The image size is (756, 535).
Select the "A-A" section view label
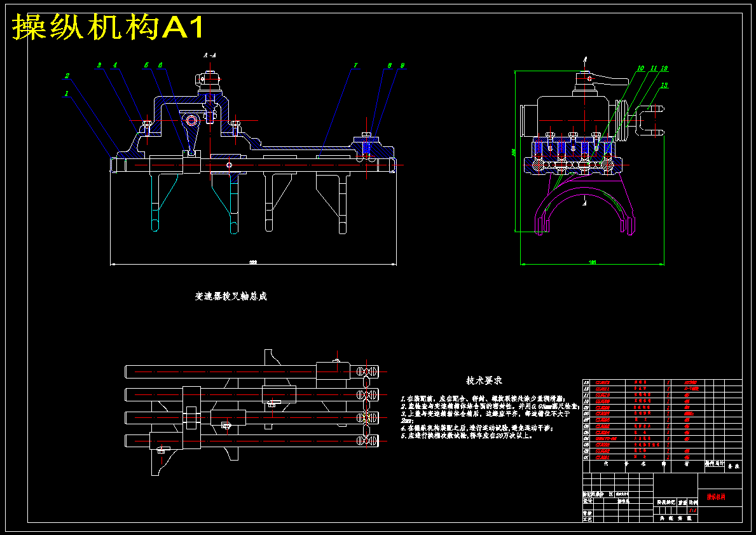pos(210,55)
